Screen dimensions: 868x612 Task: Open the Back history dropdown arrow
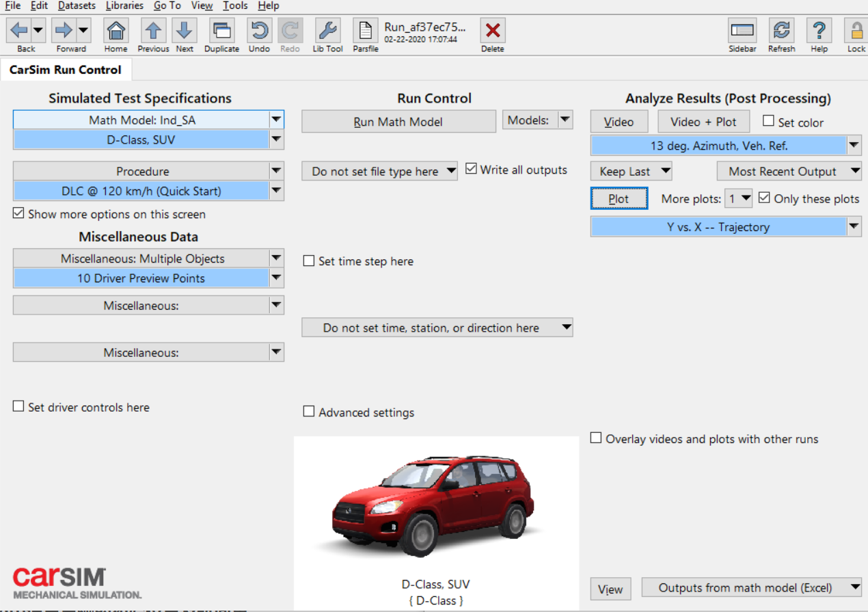click(x=38, y=30)
